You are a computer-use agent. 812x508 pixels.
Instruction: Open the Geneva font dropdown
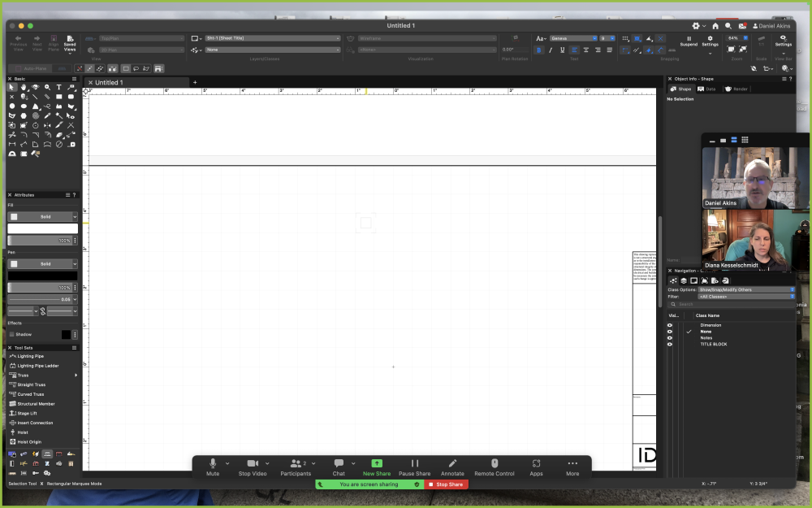573,38
